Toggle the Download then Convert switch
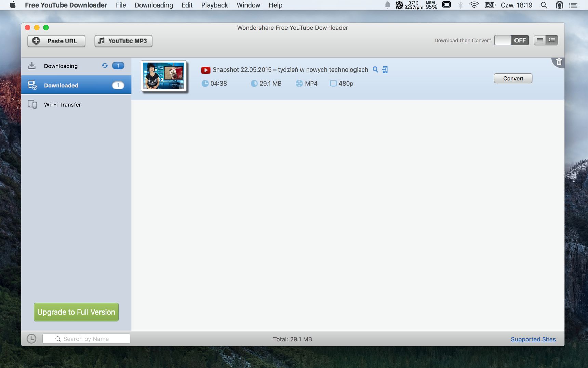The height and width of the screenshot is (368, 588). pos(511,40)
